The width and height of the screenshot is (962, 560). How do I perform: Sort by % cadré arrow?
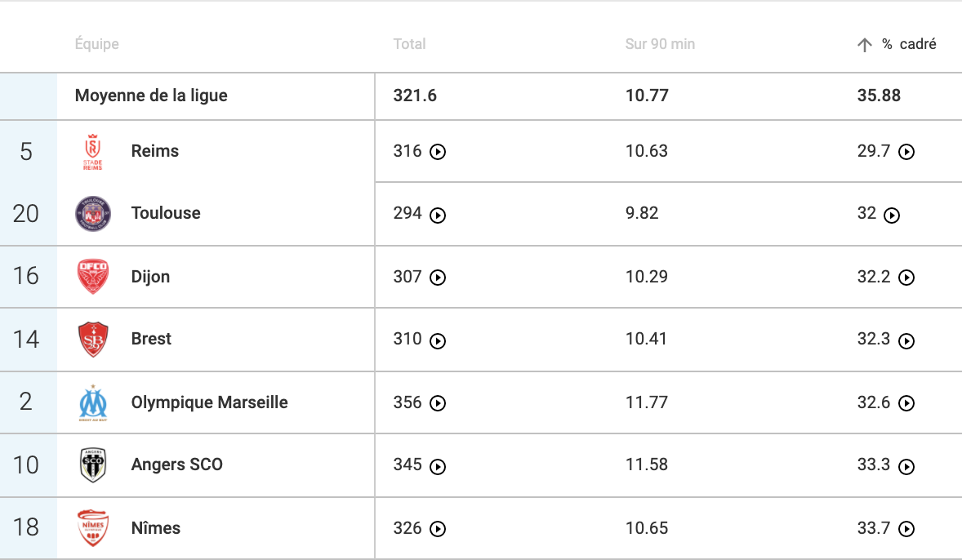point(865,45)
